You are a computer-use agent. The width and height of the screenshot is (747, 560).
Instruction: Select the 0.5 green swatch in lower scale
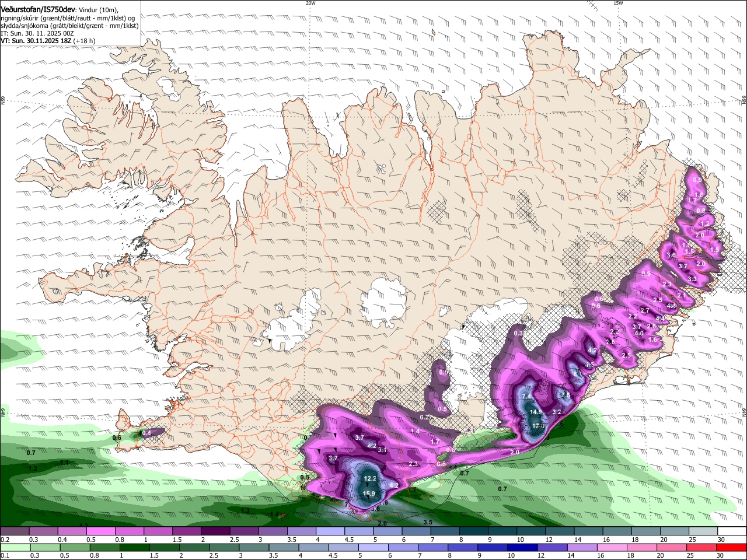(75, 548)
